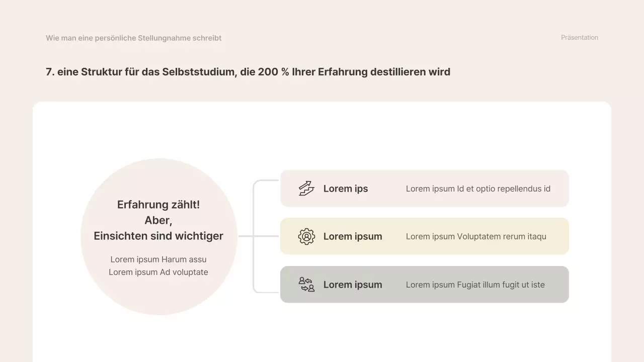
Task: Select the ascending stairs growth icon
Action: (306, 189)
